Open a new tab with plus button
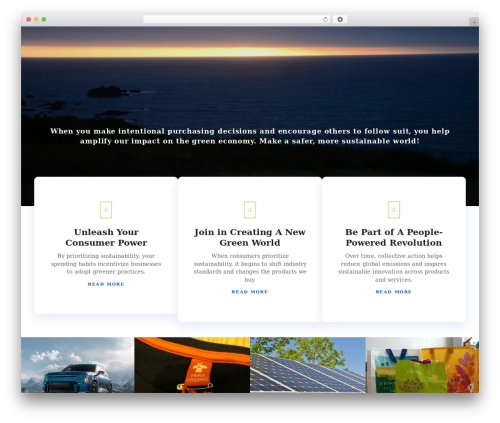This screenshot has width=500, height=423. coord(474,22)
